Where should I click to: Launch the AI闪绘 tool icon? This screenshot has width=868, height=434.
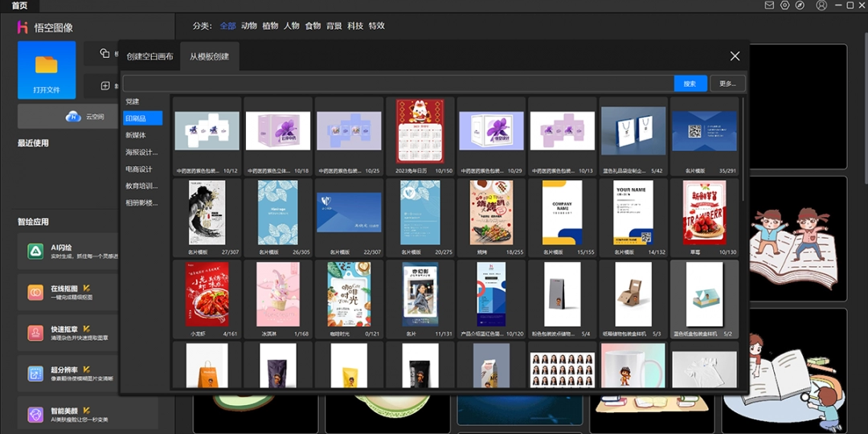[35, 252]
